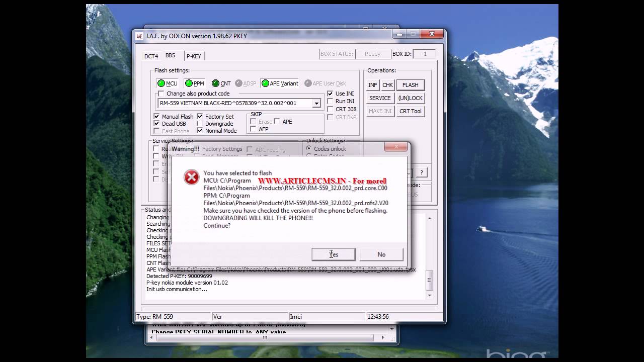Screen dimensions: 644x362
Task: Toggle the Factory Set checkbox
Action: 200,117
